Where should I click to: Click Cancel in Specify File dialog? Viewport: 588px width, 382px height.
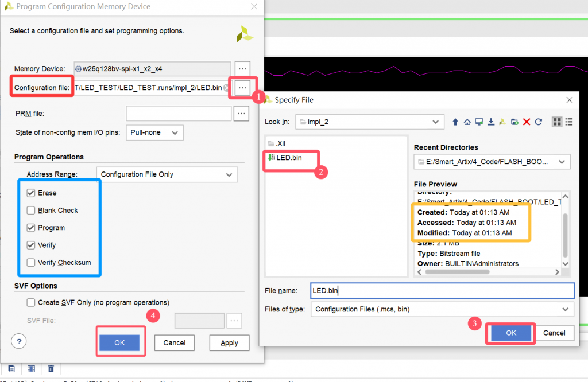tap(554, 333)
